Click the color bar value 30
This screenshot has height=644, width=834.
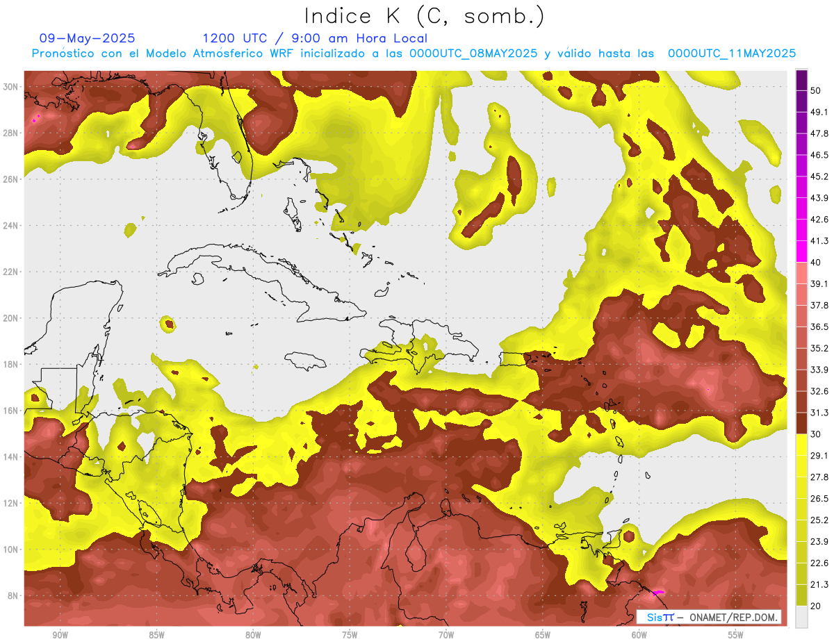817,434
